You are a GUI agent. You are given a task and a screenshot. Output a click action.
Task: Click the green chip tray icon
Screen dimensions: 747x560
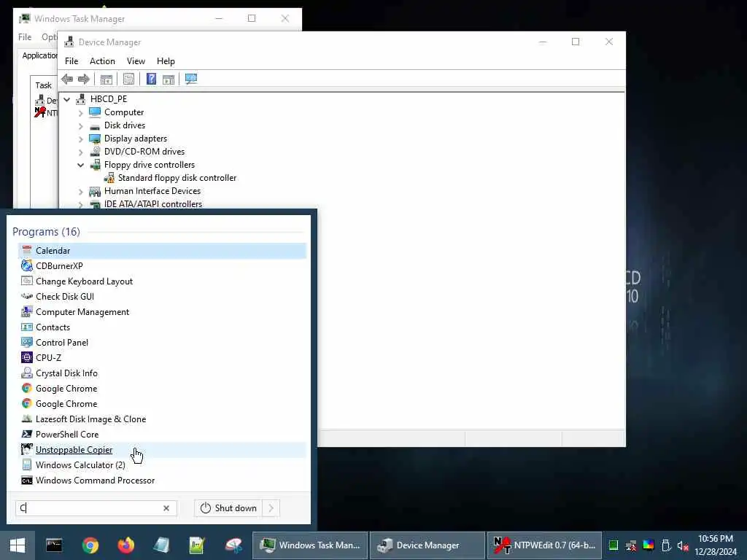pyautogui.click(x=614, y=545)
